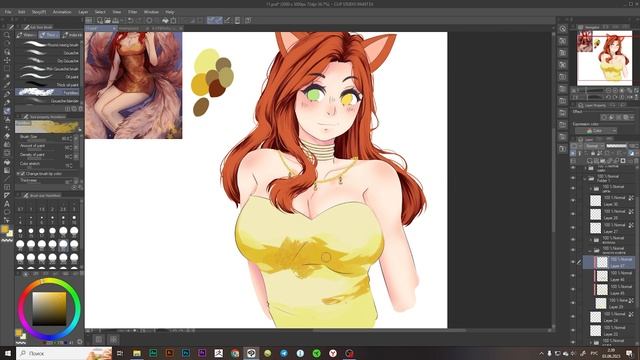640x360 pixels.
Task: Click the Fill icon in command bar
Action: point(165,20)
